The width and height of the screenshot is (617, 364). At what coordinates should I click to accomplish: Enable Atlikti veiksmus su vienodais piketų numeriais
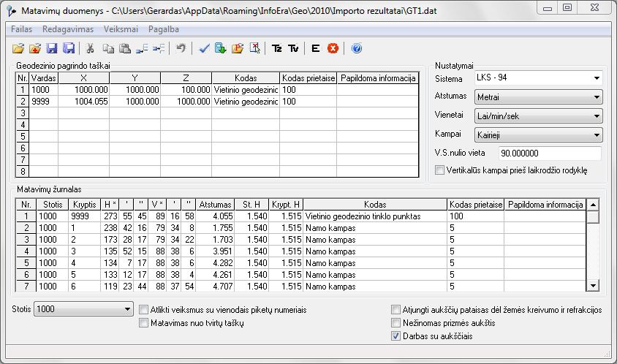[143, 310]
